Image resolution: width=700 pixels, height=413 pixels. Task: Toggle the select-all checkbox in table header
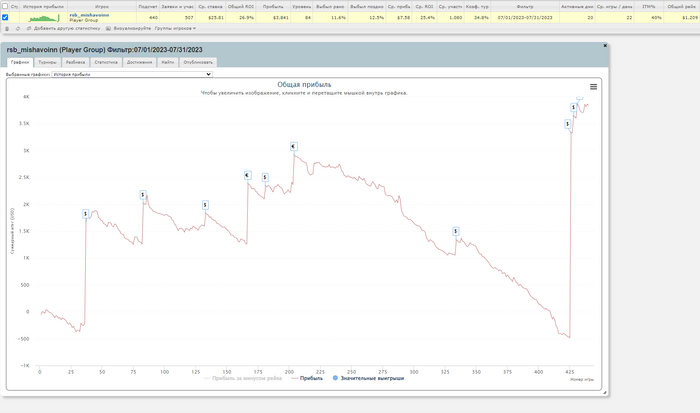coord(5,6)
